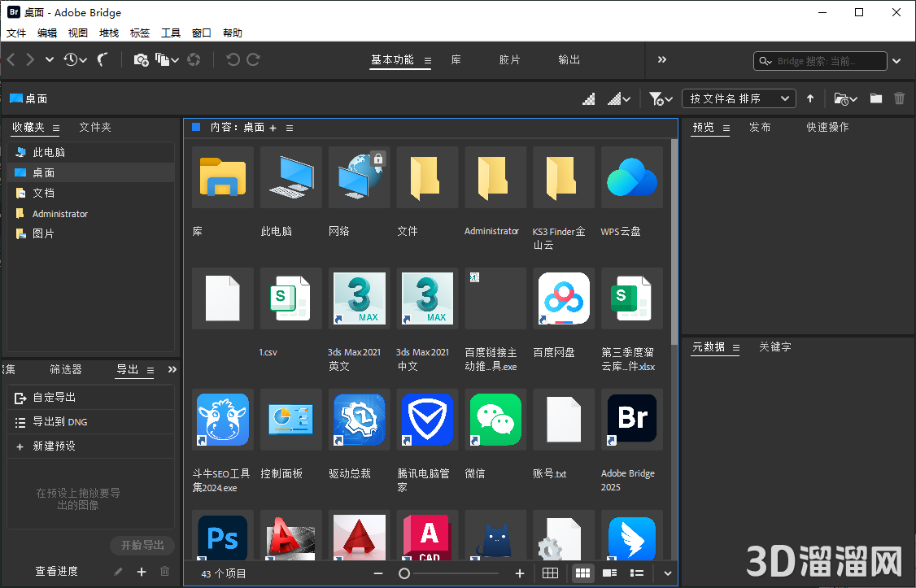This screenshot has height=588, width=916.
Task: Select 图片 in favorites
Action: [91, 233]
